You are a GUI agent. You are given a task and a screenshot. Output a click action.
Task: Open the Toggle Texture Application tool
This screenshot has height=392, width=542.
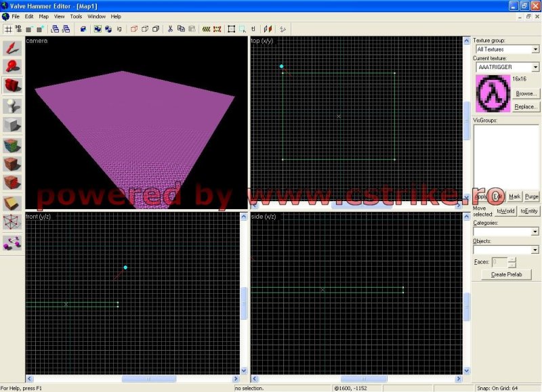13,145
